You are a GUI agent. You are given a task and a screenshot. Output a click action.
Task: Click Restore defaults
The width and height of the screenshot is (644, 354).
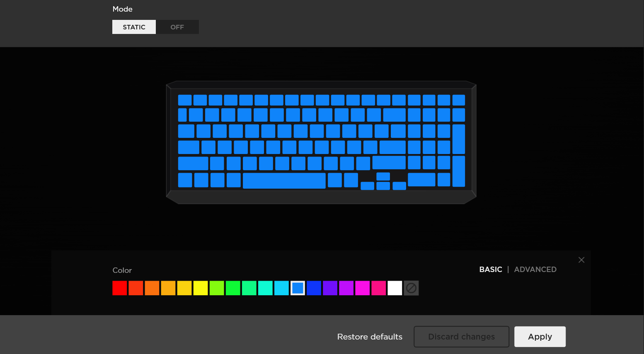point(370,337)
